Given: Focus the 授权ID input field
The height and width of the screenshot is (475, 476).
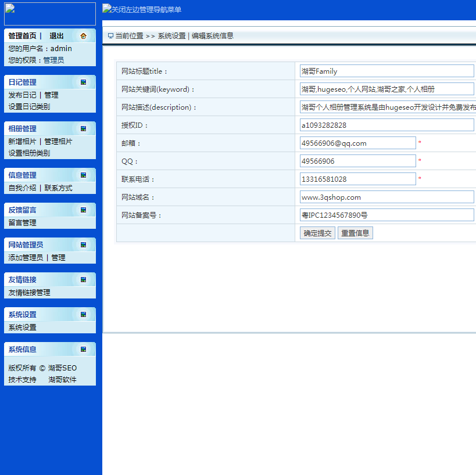Looking at the screenshot, I should point(386,125).
